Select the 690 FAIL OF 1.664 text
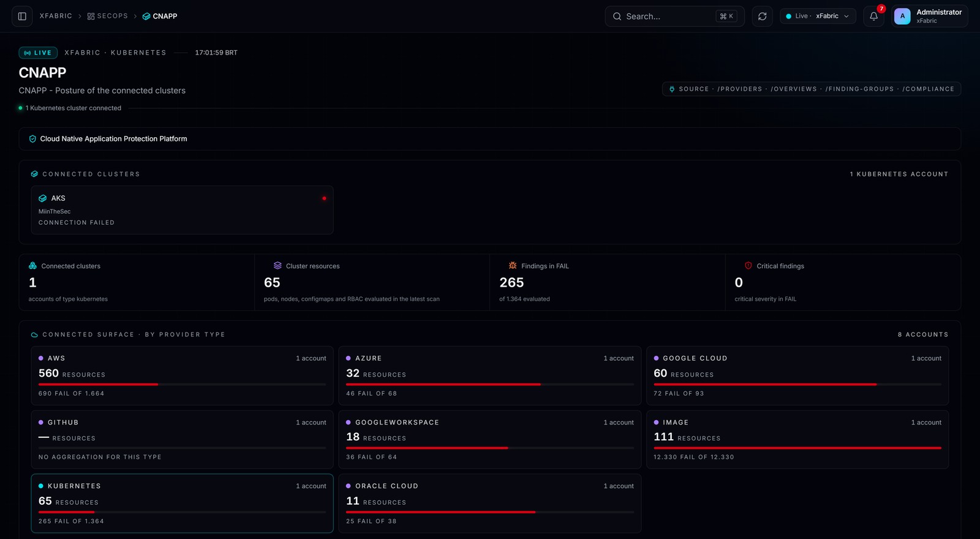Screen dimensions: 980x539 (72, 394)
